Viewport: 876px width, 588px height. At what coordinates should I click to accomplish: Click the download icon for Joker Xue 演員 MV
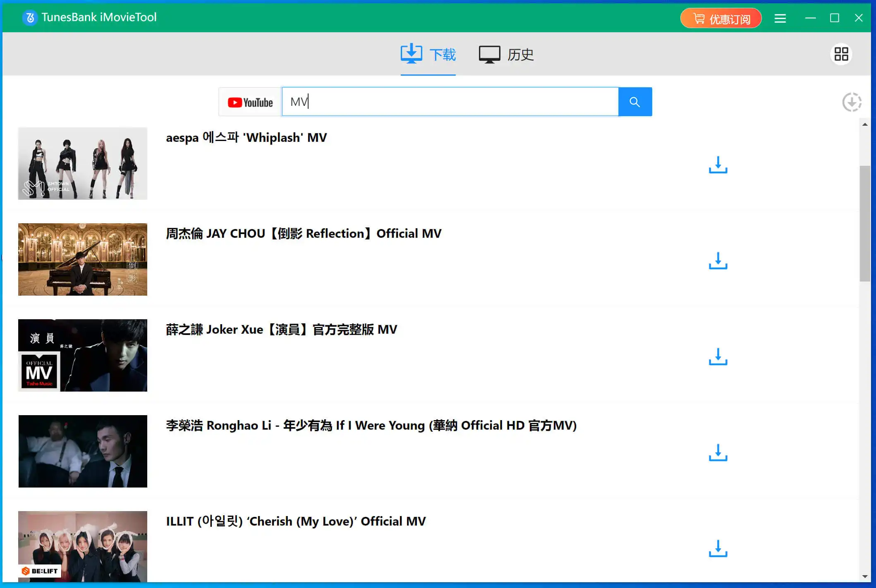coord(718,358)
